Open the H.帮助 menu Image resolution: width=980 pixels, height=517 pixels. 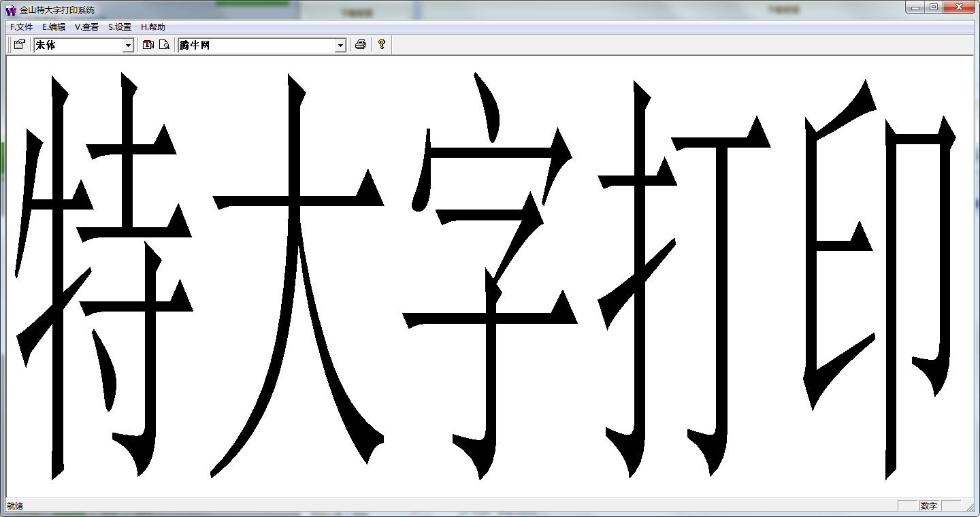point(153,27)
